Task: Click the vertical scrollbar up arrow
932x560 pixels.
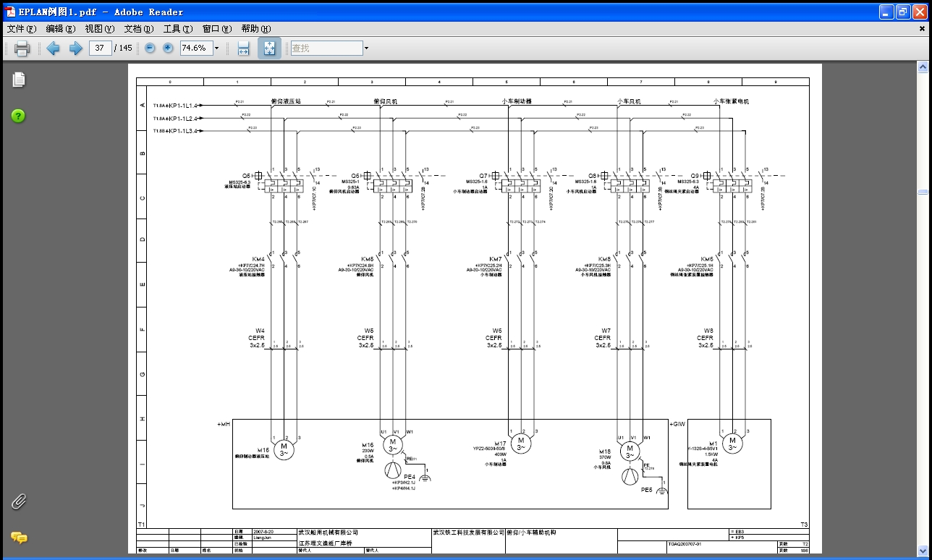Action: pos(923,67)
